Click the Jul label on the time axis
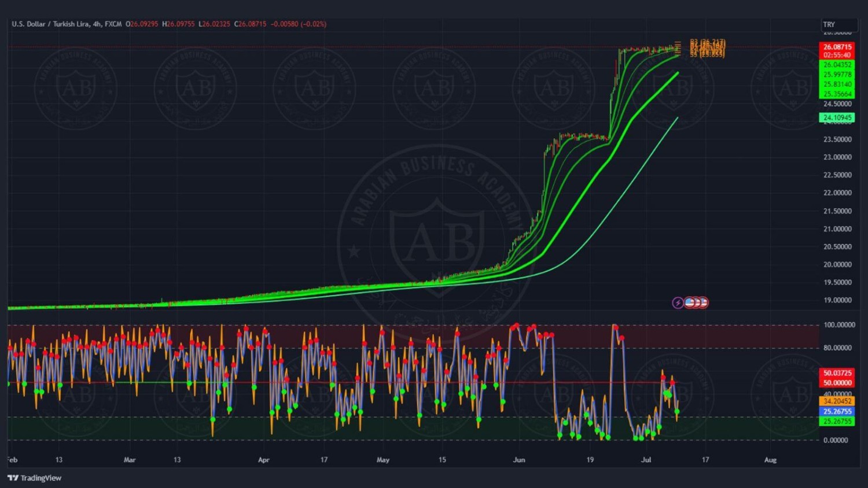This screenshot has width=868, height=488. click(646, 460)
